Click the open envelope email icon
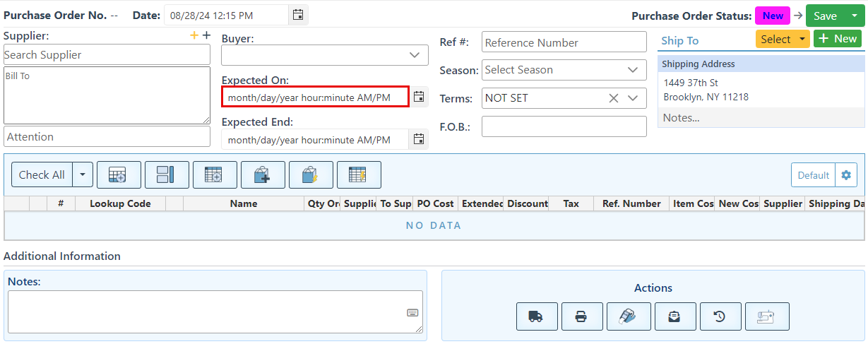Screen dimensions: 868x344 click(675, 316)
